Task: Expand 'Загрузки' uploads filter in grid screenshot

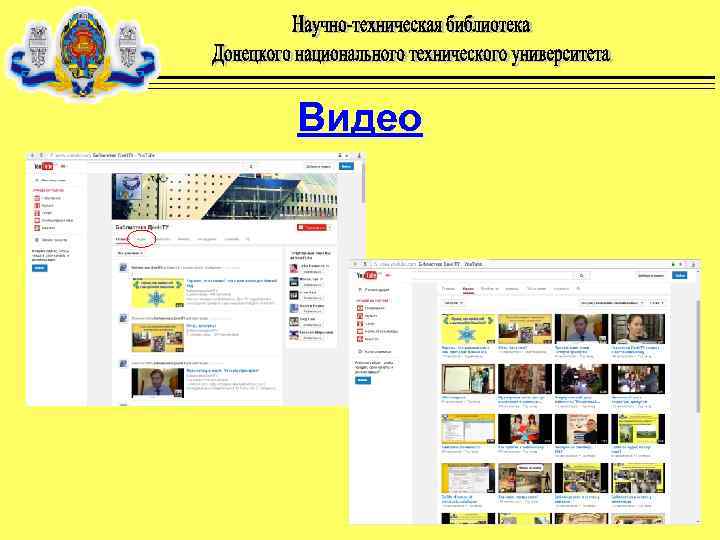Action: 454,303
